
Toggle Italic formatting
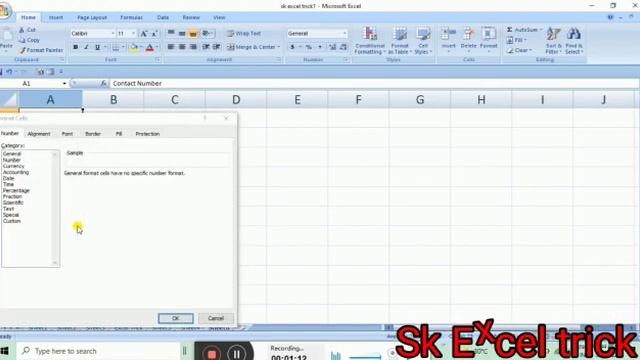click(x=86, y=47)
